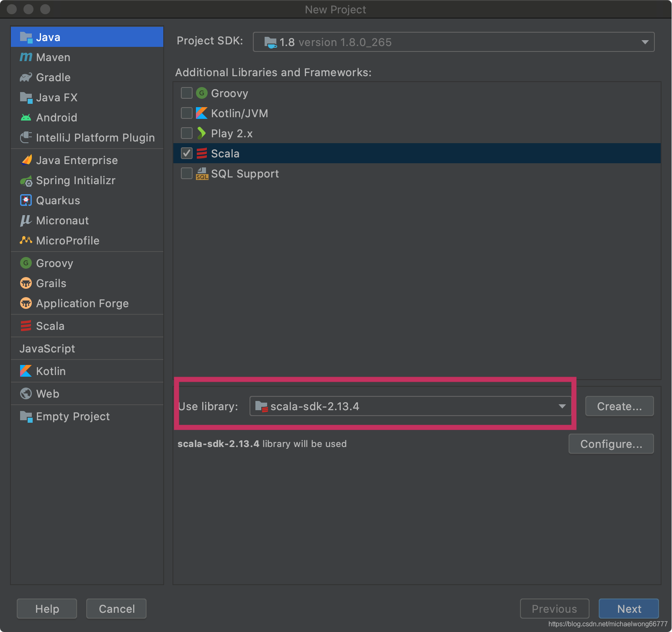The image size is (672, 632).
Task: Click the Cancel button
Action: click(x=116, y=609)
